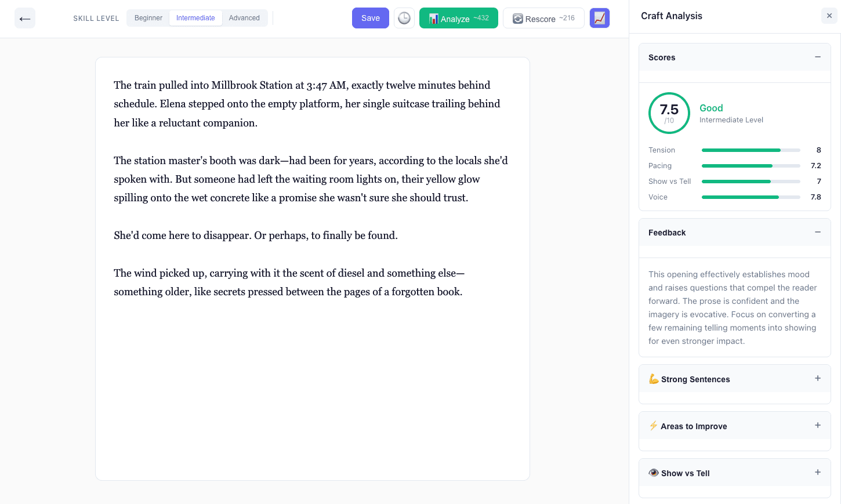Collapse the Feedback section
The height and width of the screenshot is (504, 841).
(x=818, y=232)
